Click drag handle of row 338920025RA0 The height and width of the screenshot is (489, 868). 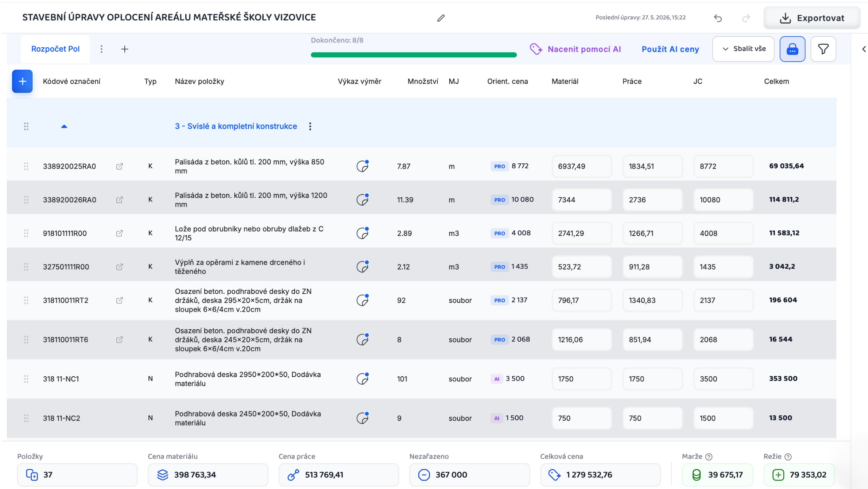tap(26, 166)
